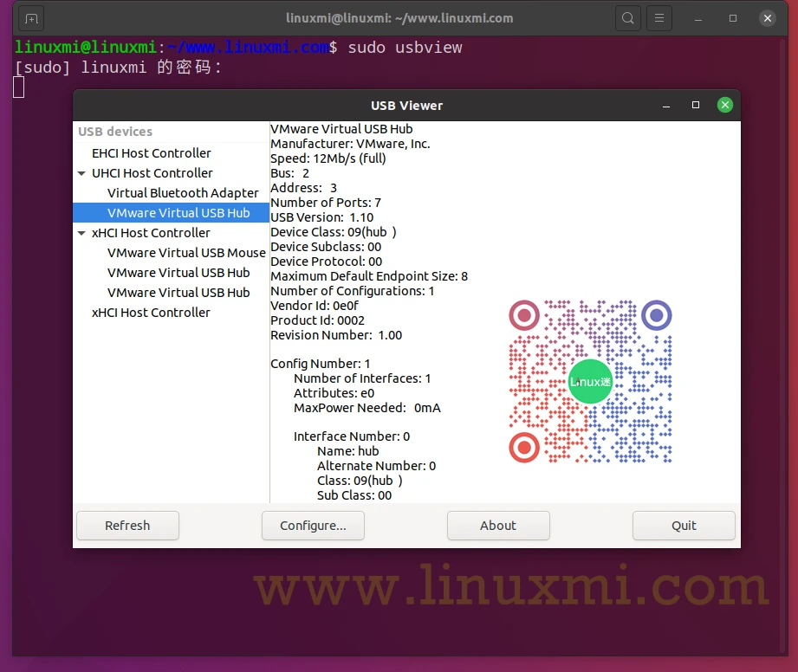The height and width of the screenshot is (672, 798).
Task: Click the Refresh button
Action: (127, 526)
